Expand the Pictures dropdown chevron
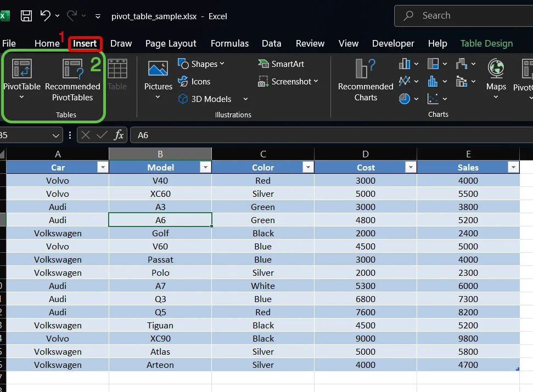533x392 pixels. tap(158, 97)
